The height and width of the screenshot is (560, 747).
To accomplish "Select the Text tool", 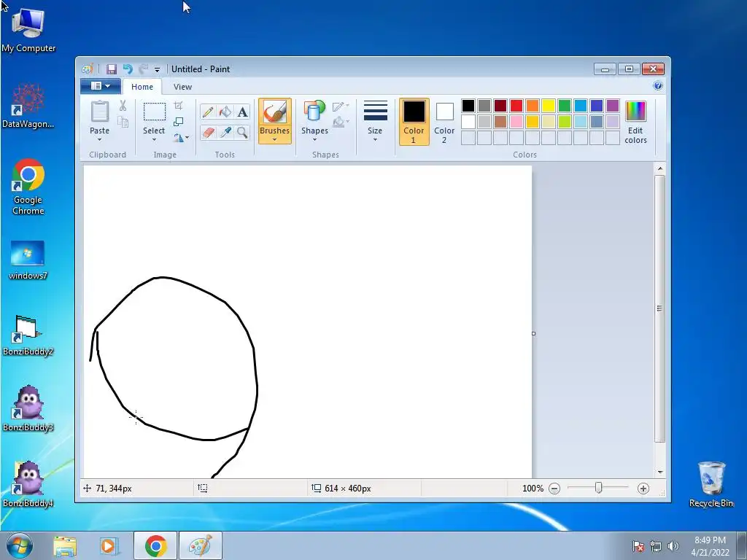I will 242,112.
